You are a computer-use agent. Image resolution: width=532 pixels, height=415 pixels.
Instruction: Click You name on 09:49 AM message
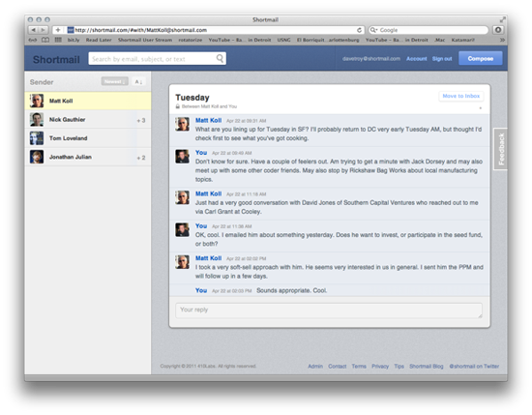[x=201, y=152]
